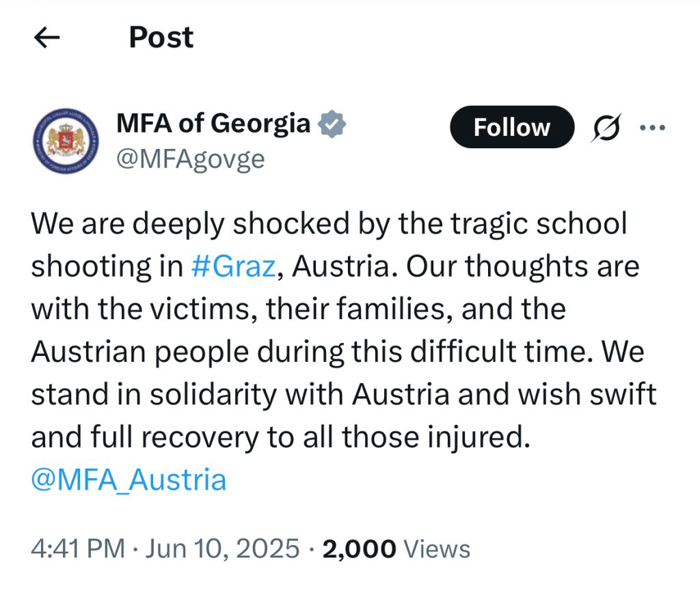Open the #Graz hashtag
700x595 pixels.
pyautogui.click(x=234, y=266)
